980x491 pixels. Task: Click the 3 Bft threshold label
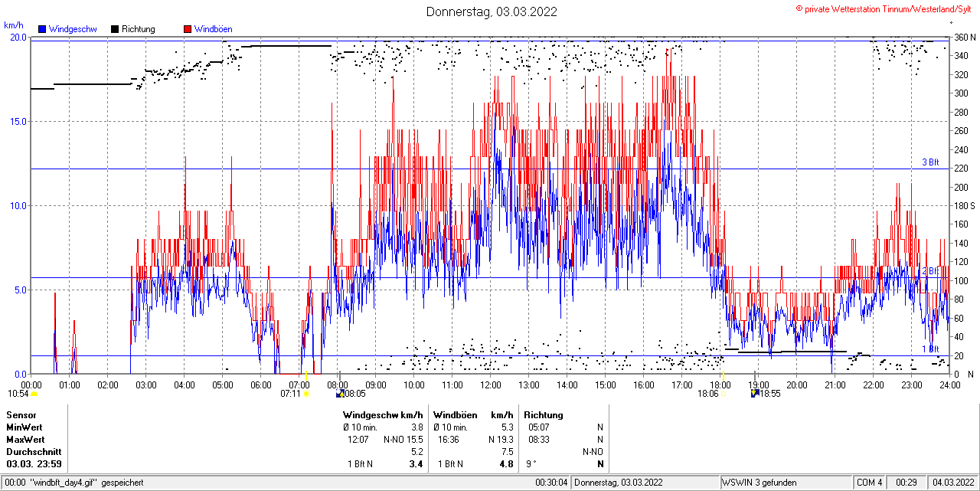coord(930,162)
